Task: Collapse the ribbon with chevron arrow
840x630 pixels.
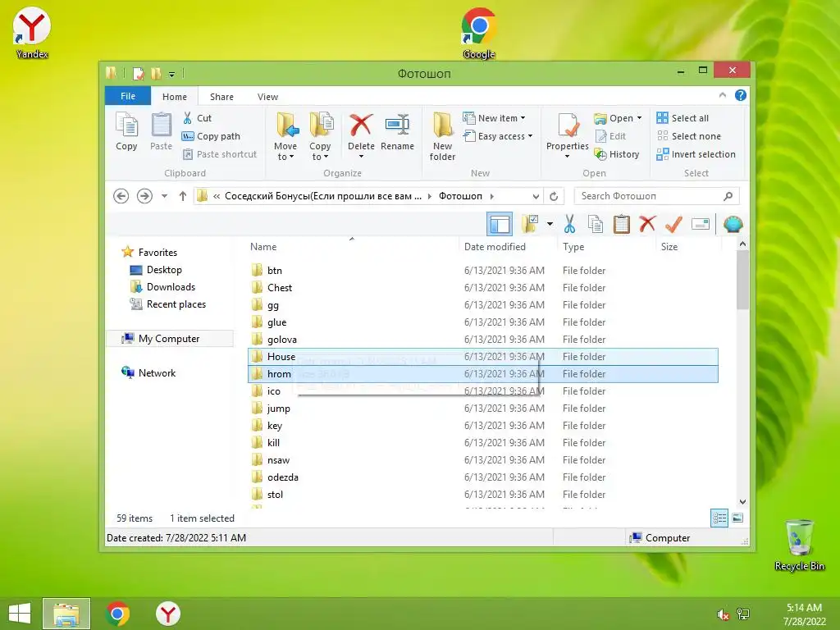Action: (722, 95)
